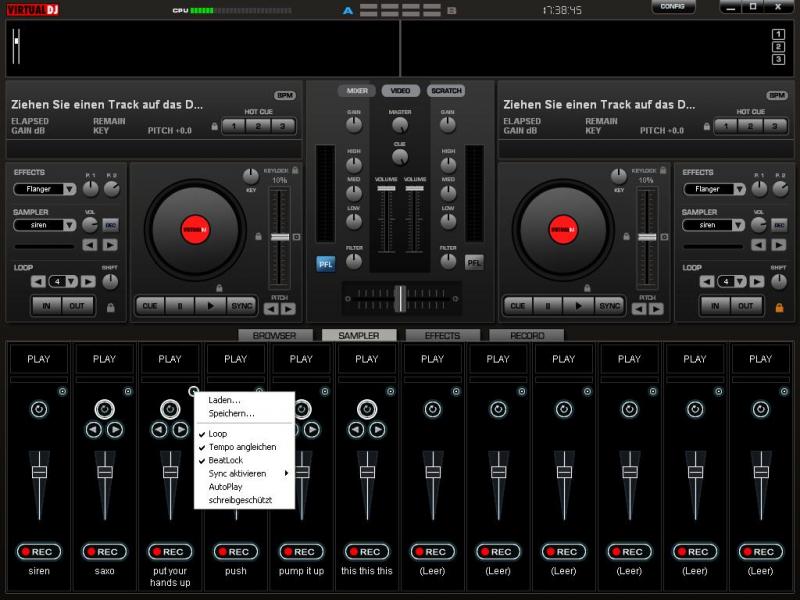Enable the left PFL headphone monitor

(x=326, y=263)
